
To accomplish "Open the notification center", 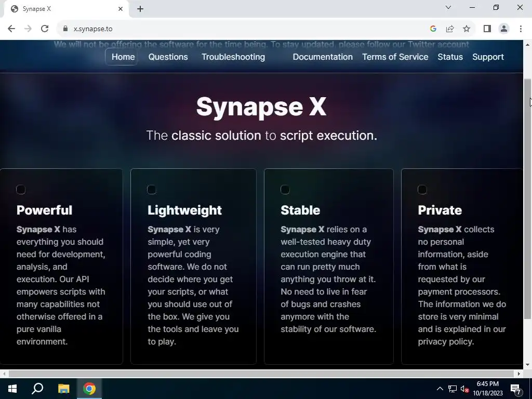I will point(516,389).
